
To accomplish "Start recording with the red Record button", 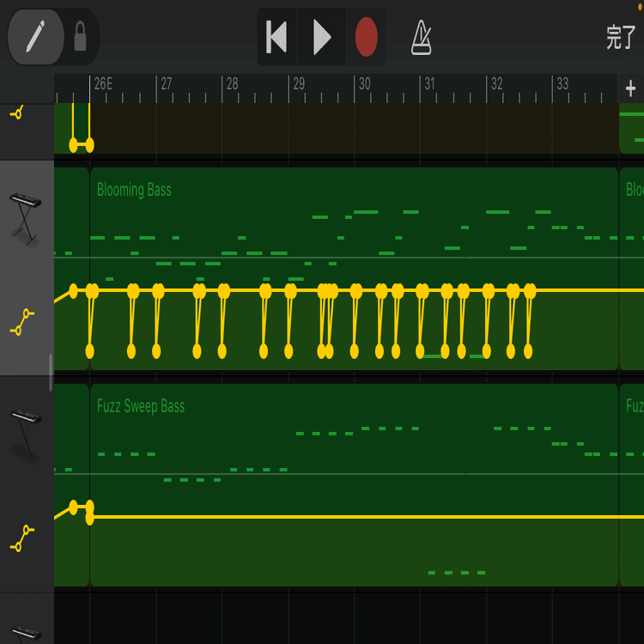I will click(x=367, y=37).
